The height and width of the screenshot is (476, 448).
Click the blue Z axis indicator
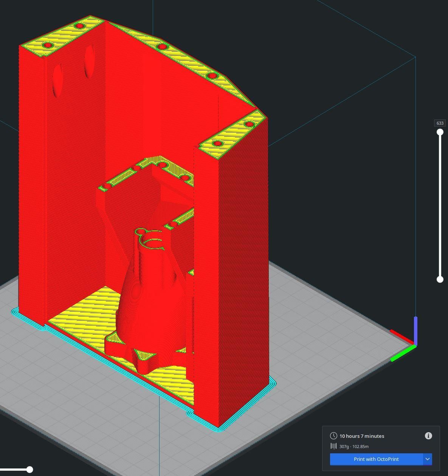coord(415,330)
